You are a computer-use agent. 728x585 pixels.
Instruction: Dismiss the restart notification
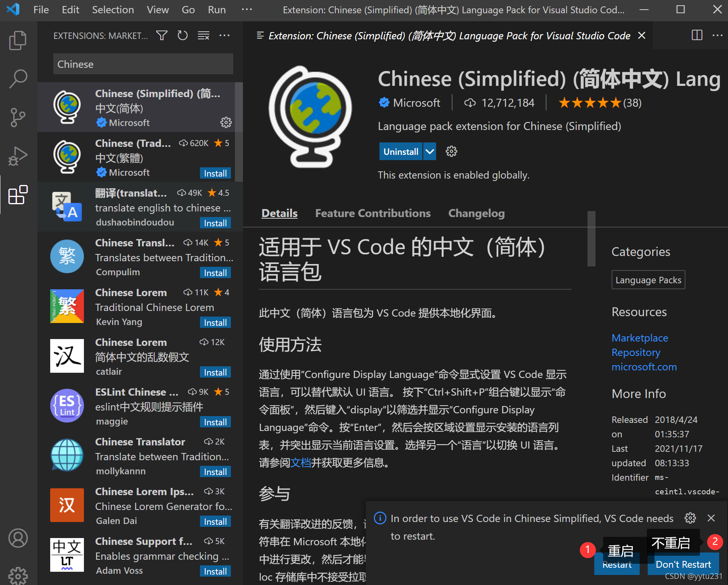(711, 518)
